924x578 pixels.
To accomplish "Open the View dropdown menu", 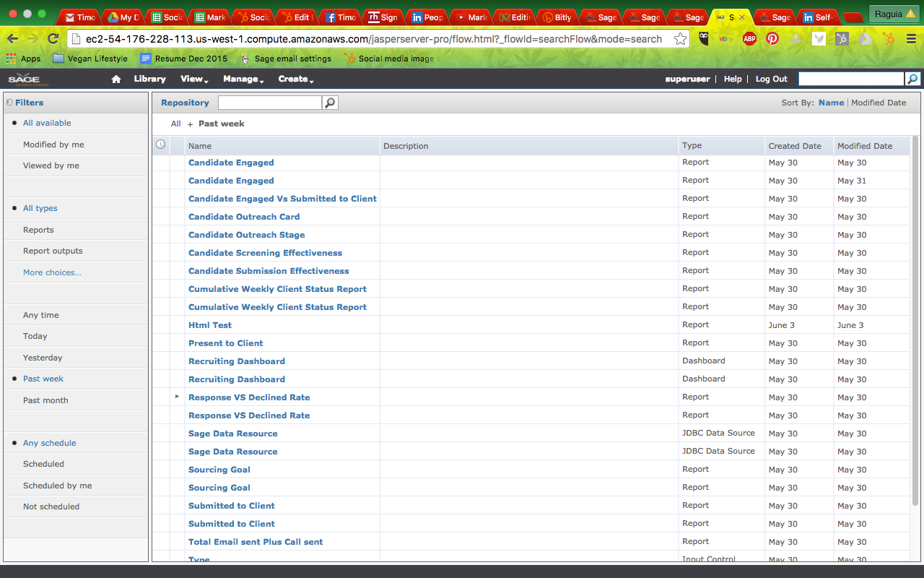I will [194, 79].
